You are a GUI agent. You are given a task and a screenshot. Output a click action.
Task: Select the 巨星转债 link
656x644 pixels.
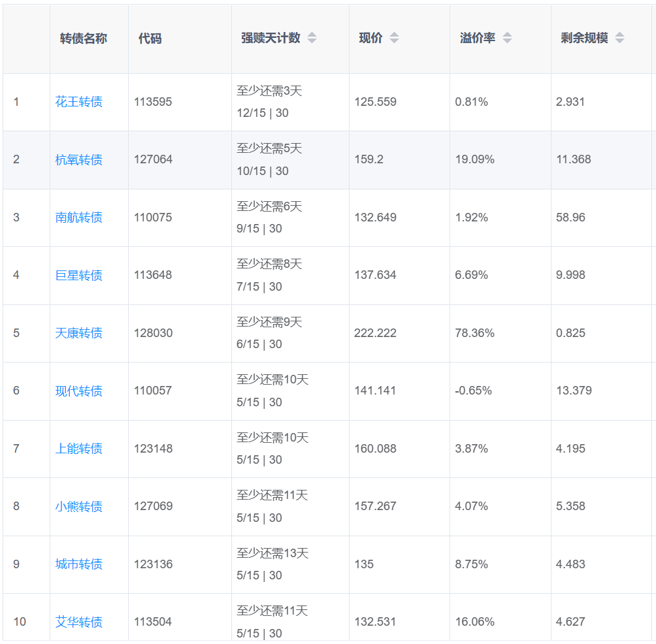click(79, 275)
